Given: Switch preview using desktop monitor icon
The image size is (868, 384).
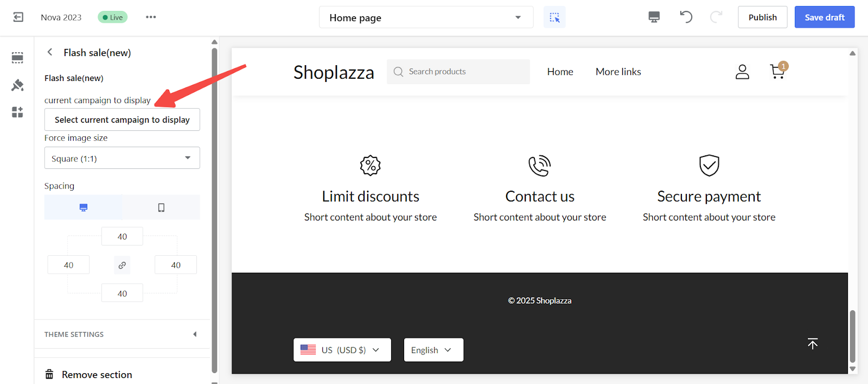Looking at the screenshot, I should pos(654,17).
